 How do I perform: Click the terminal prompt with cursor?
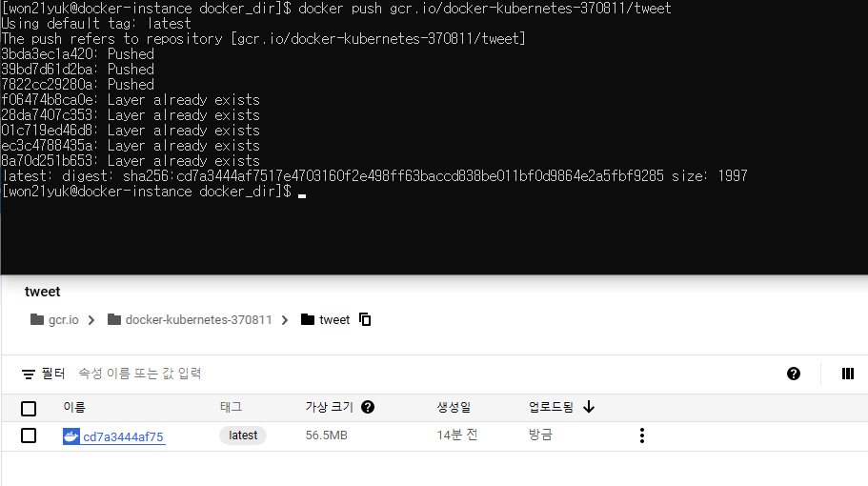pos(153,192)
